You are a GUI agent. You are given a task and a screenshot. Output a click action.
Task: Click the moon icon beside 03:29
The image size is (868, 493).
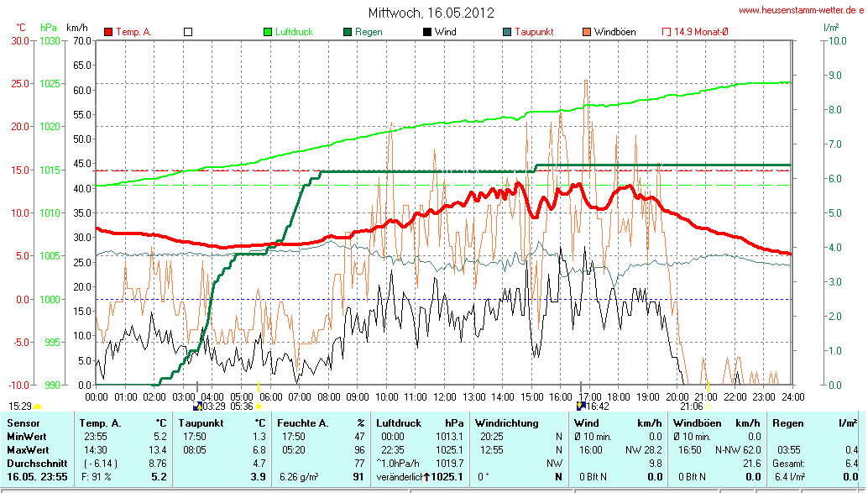pos(197,406)
